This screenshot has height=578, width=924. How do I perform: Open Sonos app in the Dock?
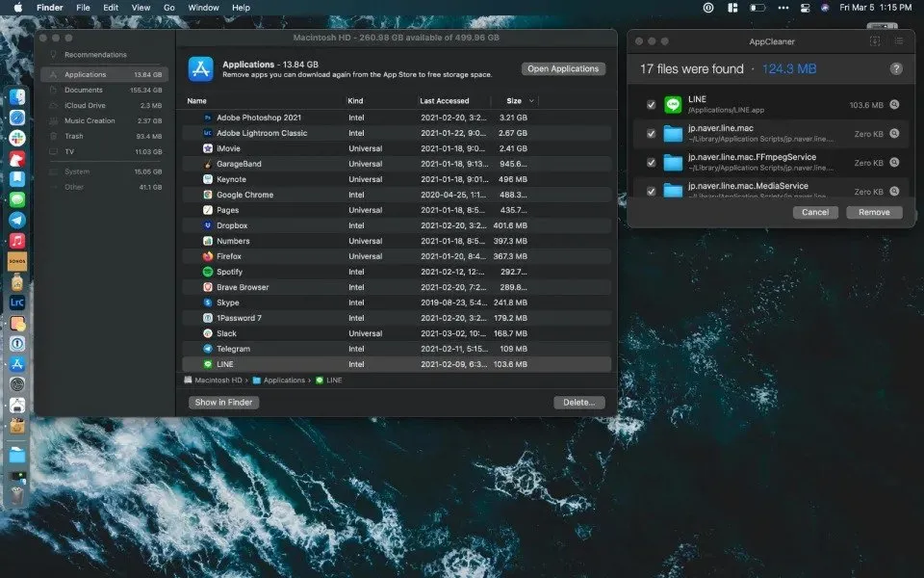17,261
